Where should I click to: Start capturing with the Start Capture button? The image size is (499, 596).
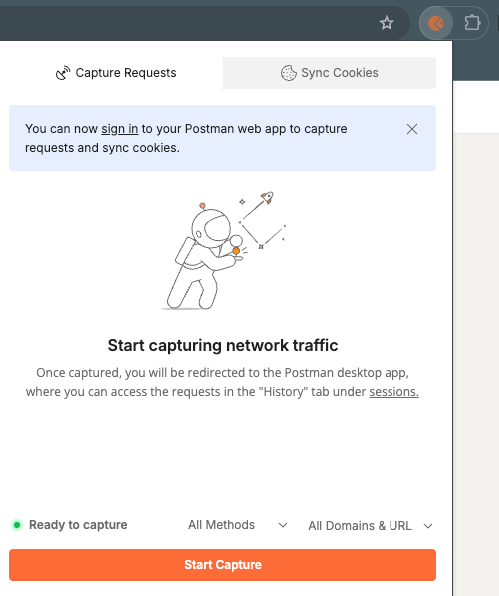(x=222, y=565)
